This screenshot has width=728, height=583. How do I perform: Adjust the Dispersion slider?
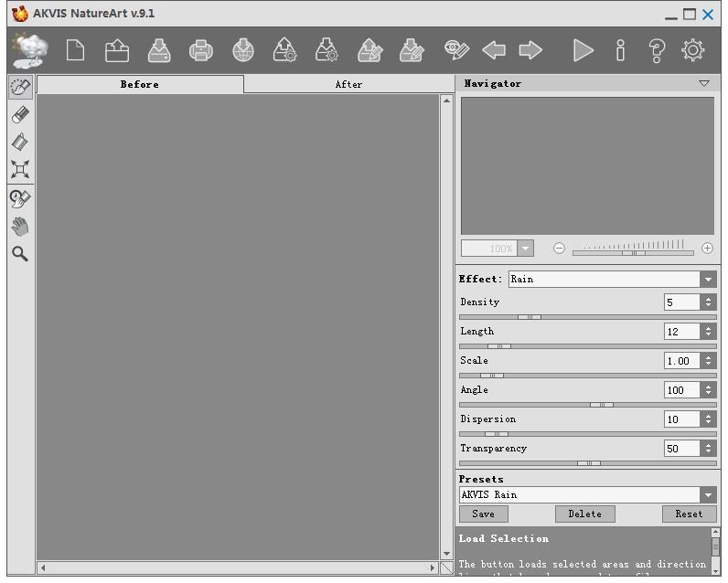[497, 434]
